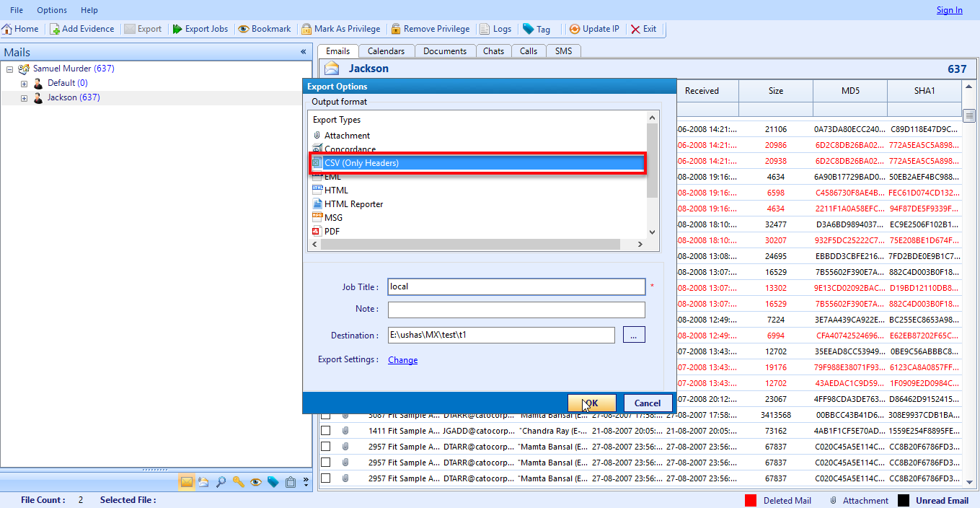Click the Bookmark eye icon in toolbar
The height and width of the screenshot is (508, 980).
pyautogui.click(x=244, y=29)
